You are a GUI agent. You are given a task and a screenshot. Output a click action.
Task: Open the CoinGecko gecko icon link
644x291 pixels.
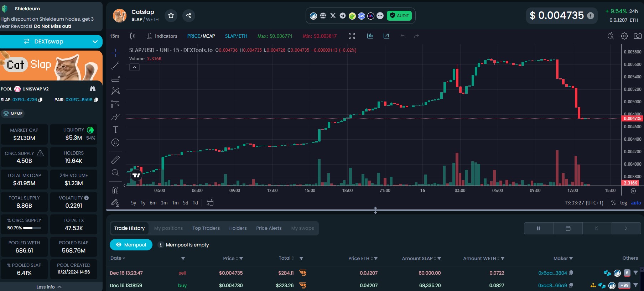(x=352, y=16)
